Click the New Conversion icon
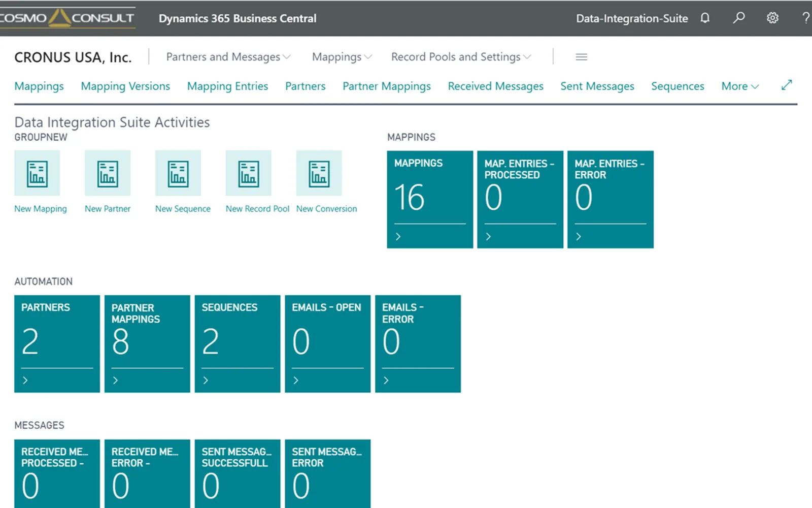This screenshot has width=812, height=508. [x=319, y=173]
